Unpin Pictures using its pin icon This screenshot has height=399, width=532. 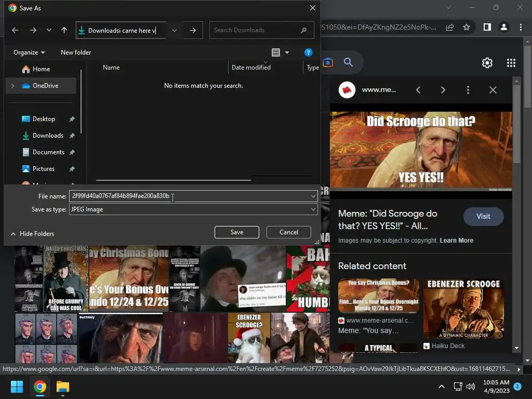pyautogui.click(x=72, y=169)
